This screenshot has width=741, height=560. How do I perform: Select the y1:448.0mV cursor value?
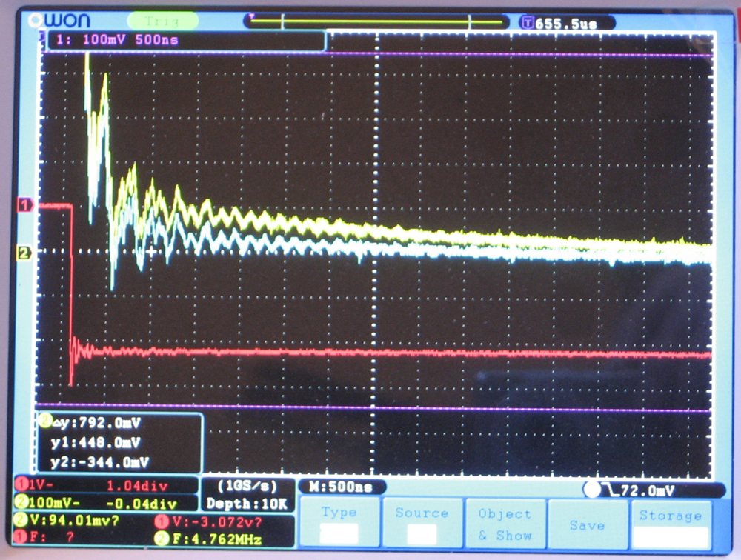click(96, 442)
